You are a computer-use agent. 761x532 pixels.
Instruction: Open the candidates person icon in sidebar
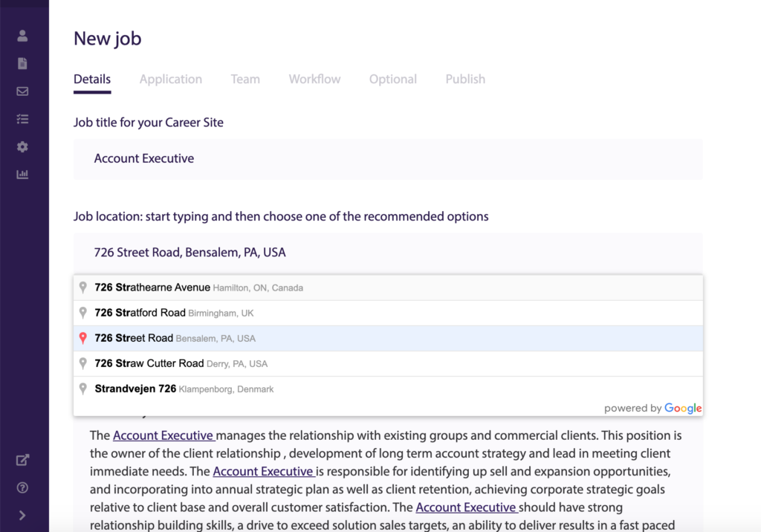[x=22, y=36]
